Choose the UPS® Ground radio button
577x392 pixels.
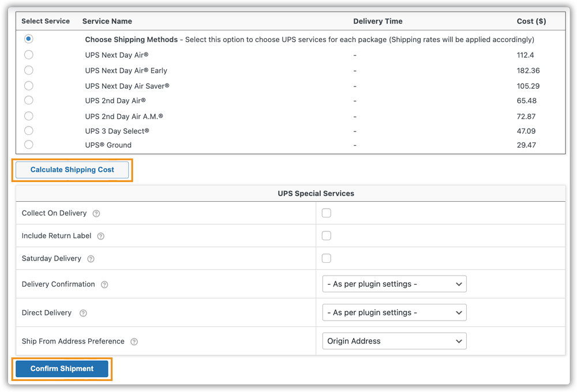point(28,145)
